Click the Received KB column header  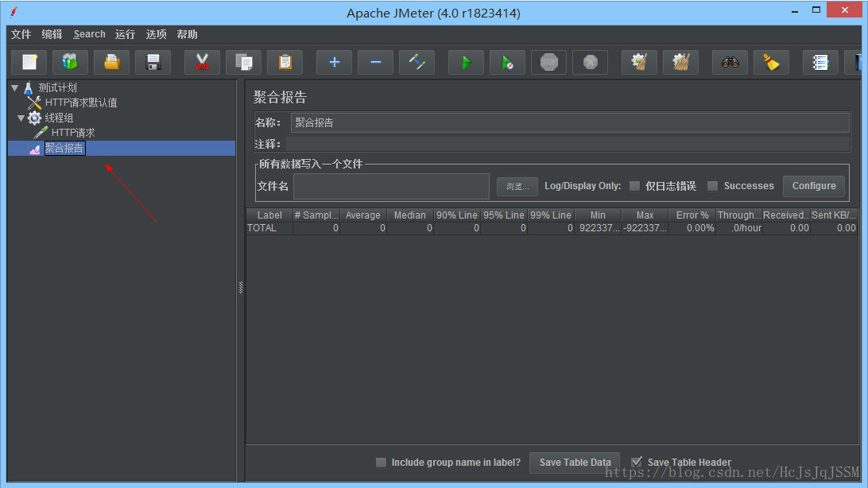786,215
